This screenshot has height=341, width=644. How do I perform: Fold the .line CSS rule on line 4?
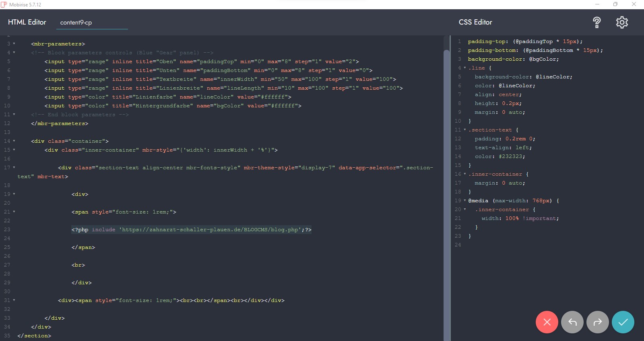[465, 68]
